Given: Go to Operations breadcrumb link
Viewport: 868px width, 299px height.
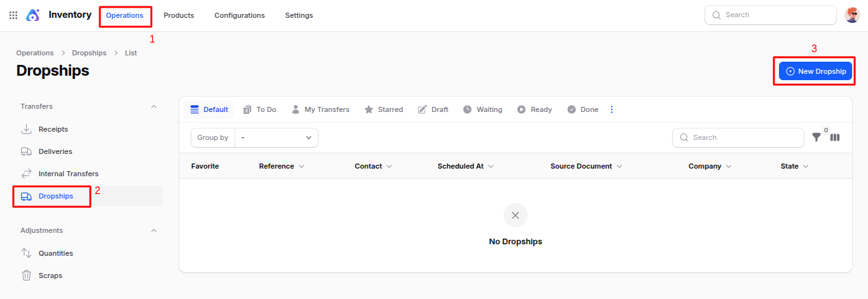Looking at the screenshot, I should (35, 53).
